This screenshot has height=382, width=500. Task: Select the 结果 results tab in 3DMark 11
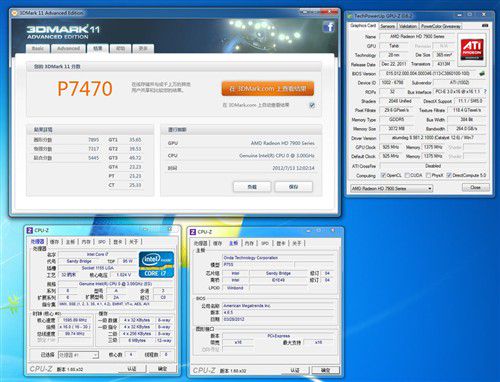[x=98, y=49]
